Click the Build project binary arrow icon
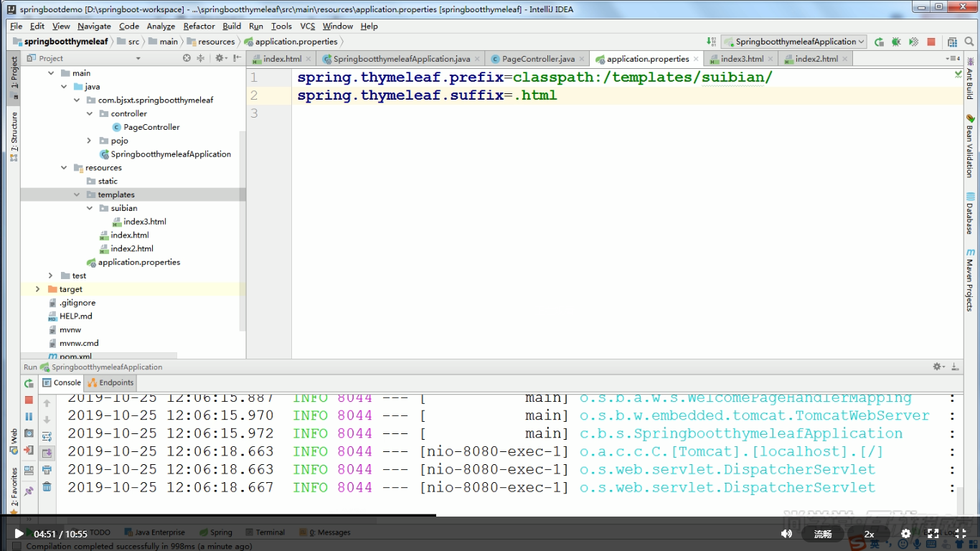 coord(711,42)
